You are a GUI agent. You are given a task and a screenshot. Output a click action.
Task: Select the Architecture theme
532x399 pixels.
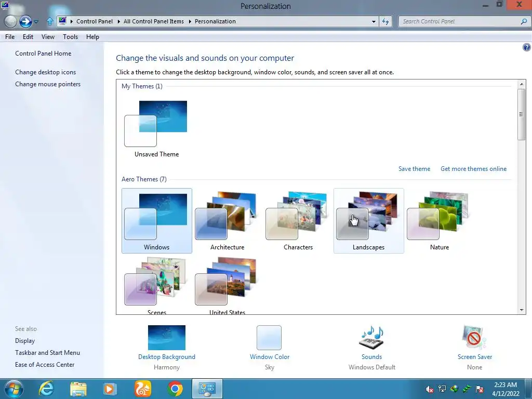[228, 221]
